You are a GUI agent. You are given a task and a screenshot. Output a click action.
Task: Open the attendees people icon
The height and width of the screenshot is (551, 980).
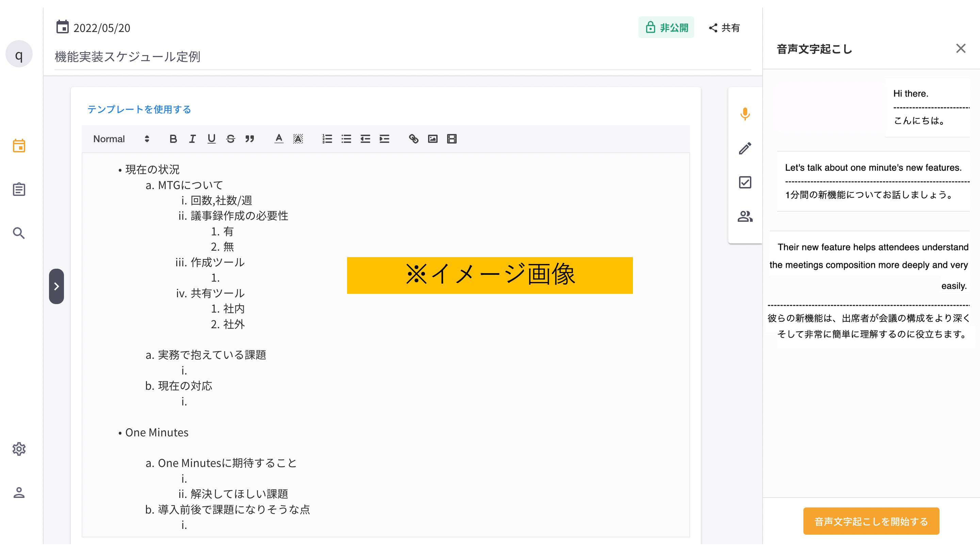[x=745, y=217]
